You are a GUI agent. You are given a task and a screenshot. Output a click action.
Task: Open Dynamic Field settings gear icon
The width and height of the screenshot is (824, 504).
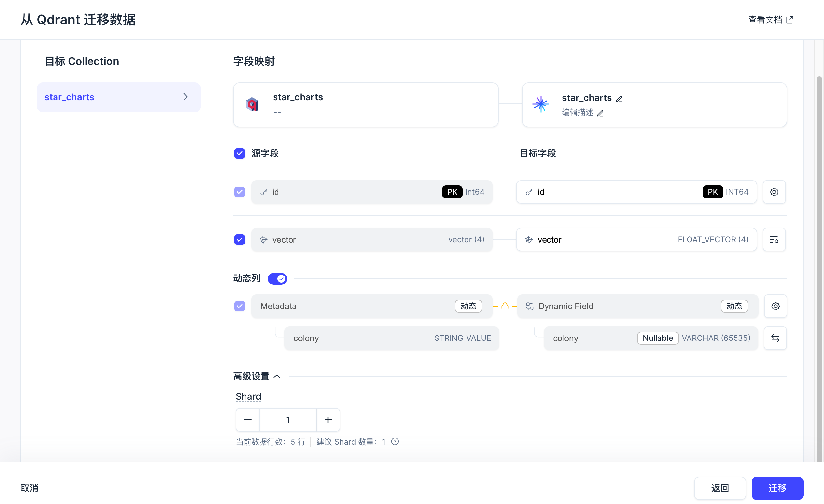click(775, 306)
